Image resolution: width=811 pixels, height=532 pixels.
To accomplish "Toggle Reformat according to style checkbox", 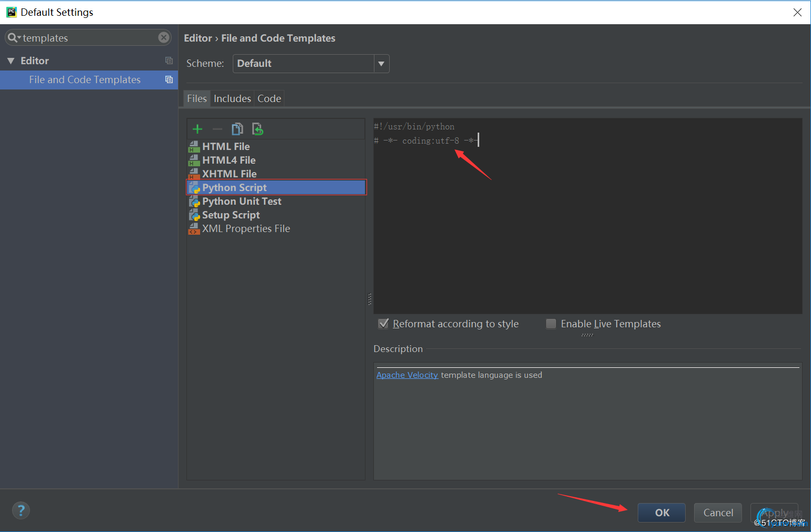I will (384, 324).
